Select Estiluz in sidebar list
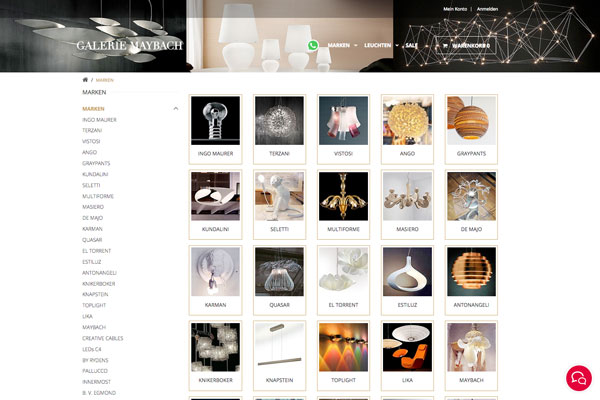600x400 pixels. (91, 262)
